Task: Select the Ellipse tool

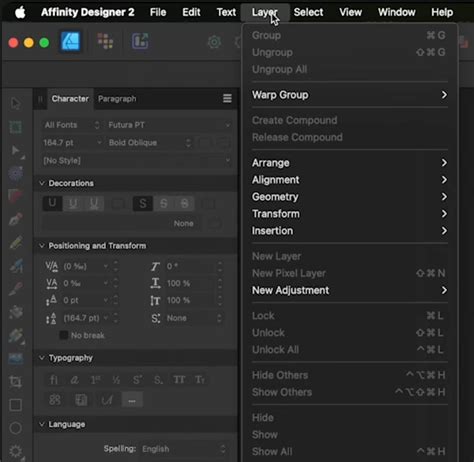Action: (x=15, y=428)
